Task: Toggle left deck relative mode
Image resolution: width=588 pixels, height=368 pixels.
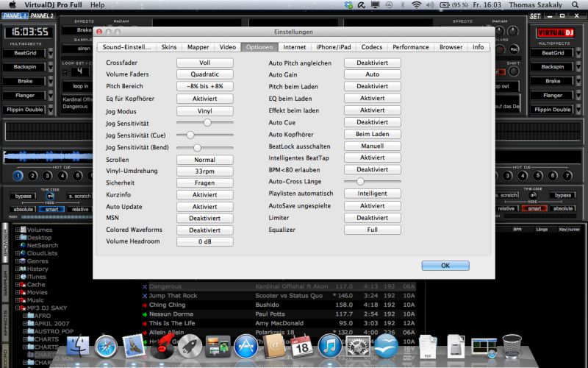Action: [80, 209]
